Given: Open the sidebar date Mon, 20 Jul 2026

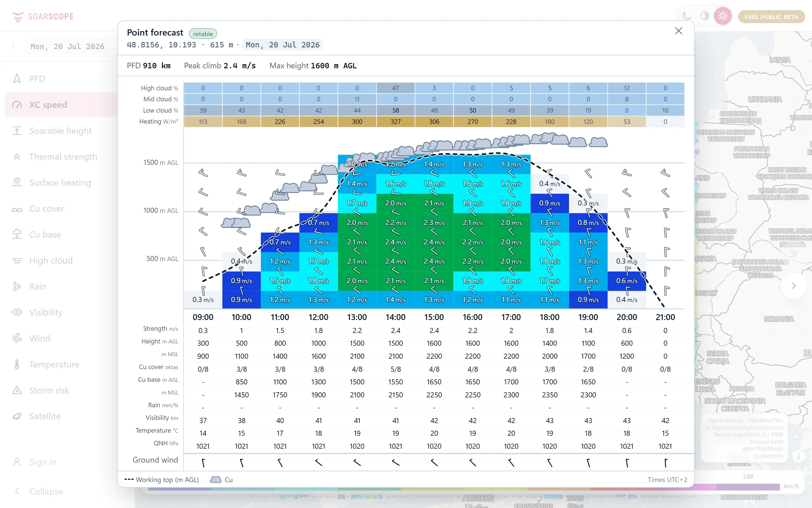Looking at the screenshot, I should [67, 46].
